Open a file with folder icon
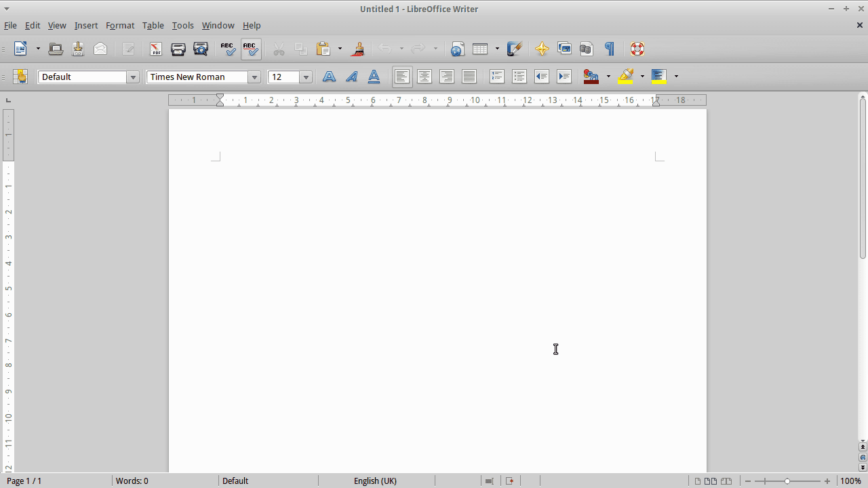The height and width of the screenshot is (488, 868). click(56, 49)
